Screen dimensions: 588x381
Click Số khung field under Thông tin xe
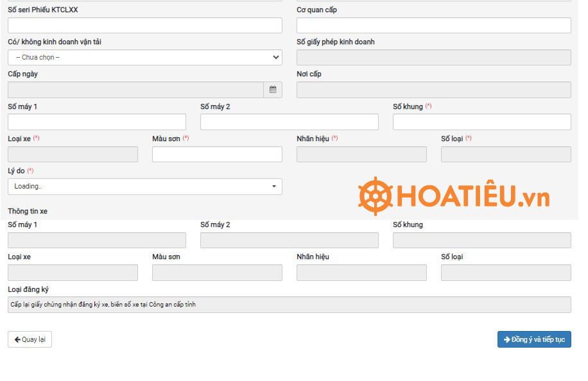[x=481, y=241]
